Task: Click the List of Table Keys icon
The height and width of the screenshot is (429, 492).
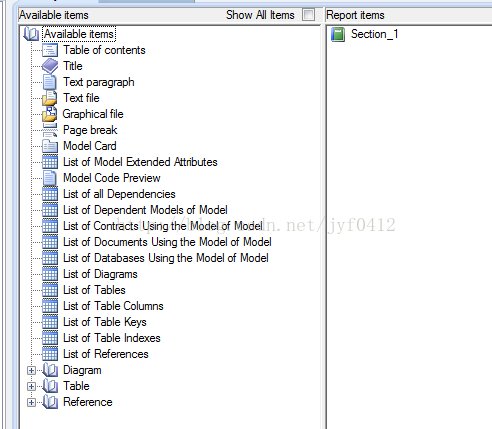Action: click(50, 322)
